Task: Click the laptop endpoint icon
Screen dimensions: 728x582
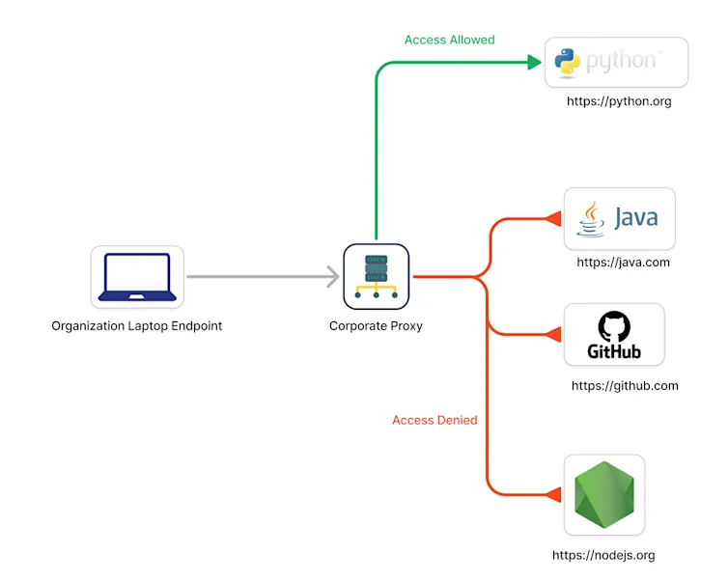Action: click(x=137, y=277)
